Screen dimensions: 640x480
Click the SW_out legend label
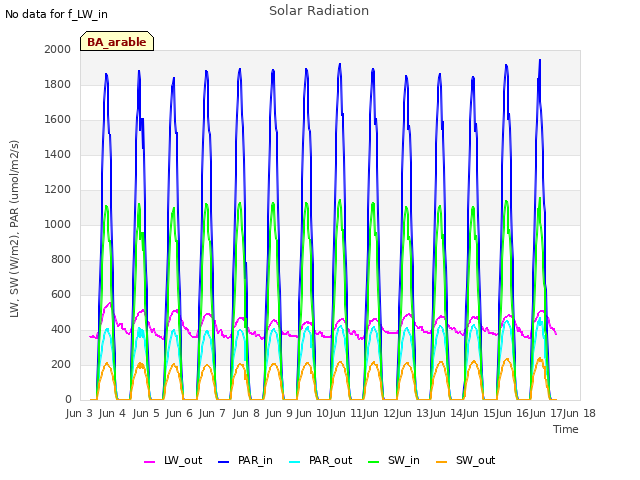point(476,460)
